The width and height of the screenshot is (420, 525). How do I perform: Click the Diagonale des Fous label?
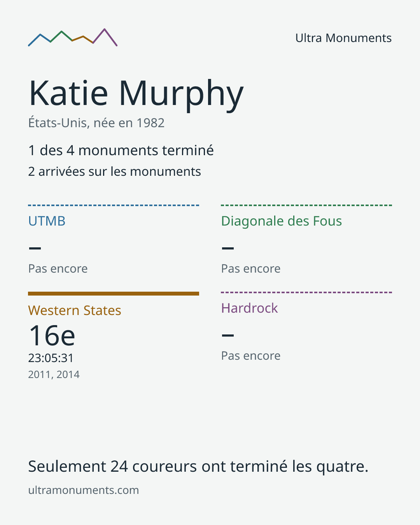click(x=282, y=221)
